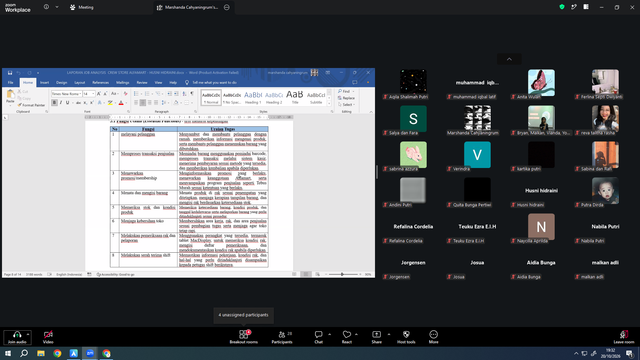
Task: Apply the No Spacing style
Action: (232, 97)
